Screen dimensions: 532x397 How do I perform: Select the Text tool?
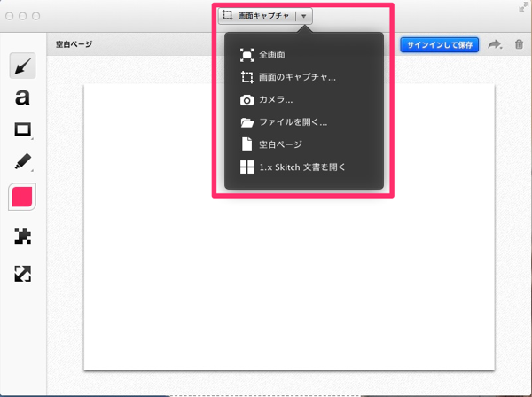(x=22, y=97)
